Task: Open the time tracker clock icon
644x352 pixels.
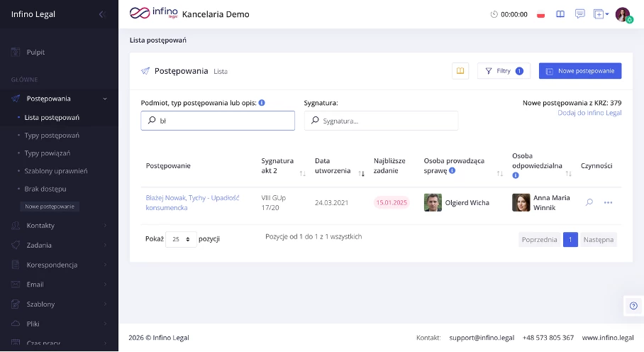Action: (x=494, y=14)
